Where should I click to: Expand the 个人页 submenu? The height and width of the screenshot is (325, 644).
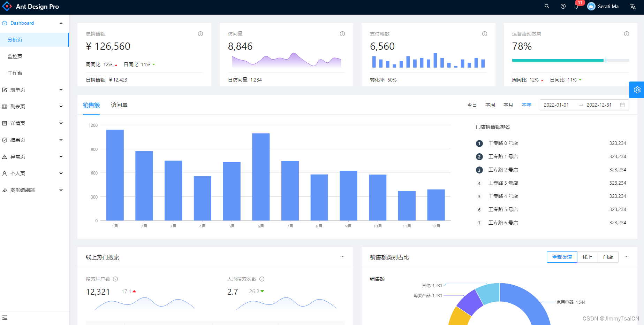tap(61, 173)
